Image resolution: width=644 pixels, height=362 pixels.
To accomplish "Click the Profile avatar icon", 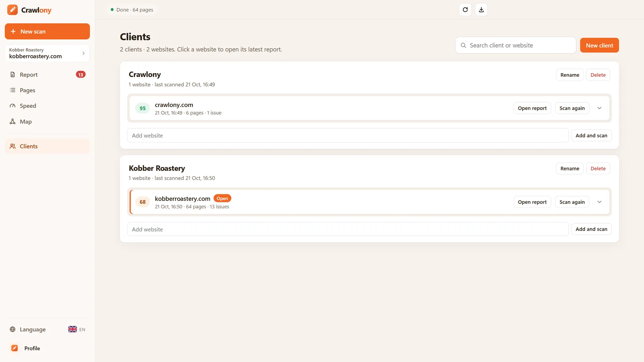I will pyautogui.click(x=14, y=348).
